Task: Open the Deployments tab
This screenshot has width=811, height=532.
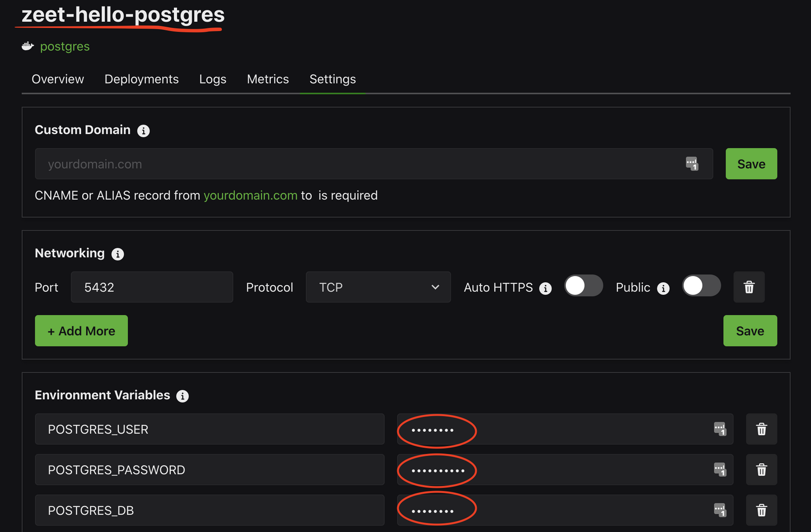Action: [141, 79]
